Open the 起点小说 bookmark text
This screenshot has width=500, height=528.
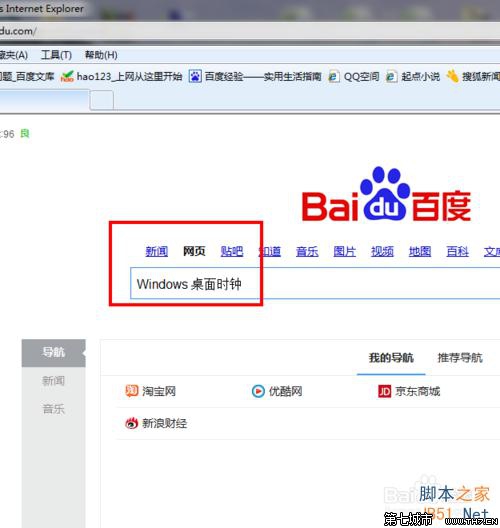coord(421,77)
